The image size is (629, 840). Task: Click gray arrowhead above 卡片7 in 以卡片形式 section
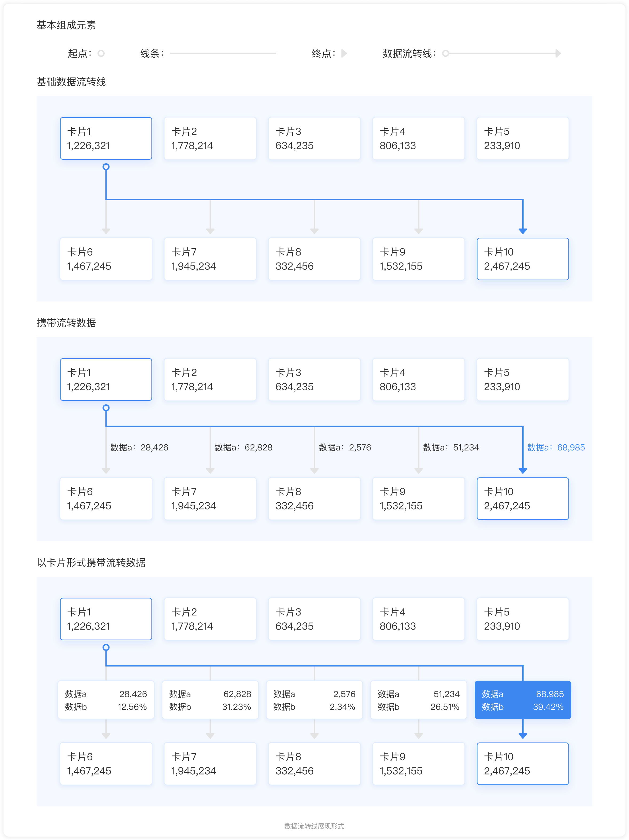(x=210, y=736)
